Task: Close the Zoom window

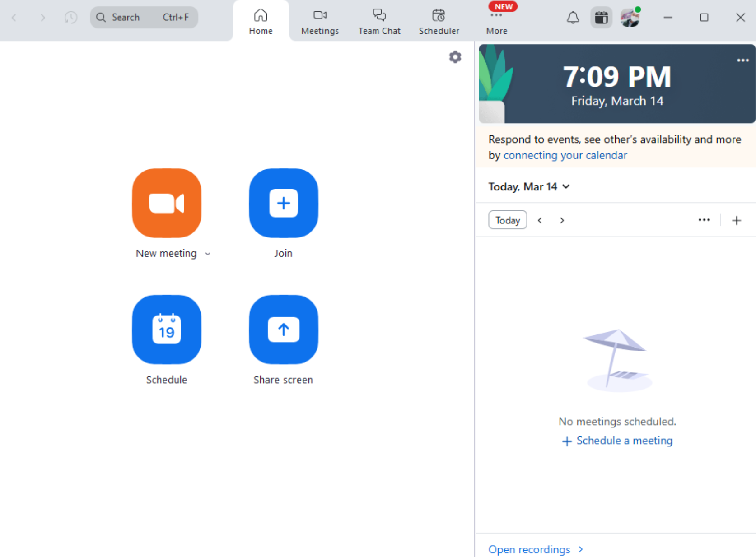Action: [x=740, y=18]
